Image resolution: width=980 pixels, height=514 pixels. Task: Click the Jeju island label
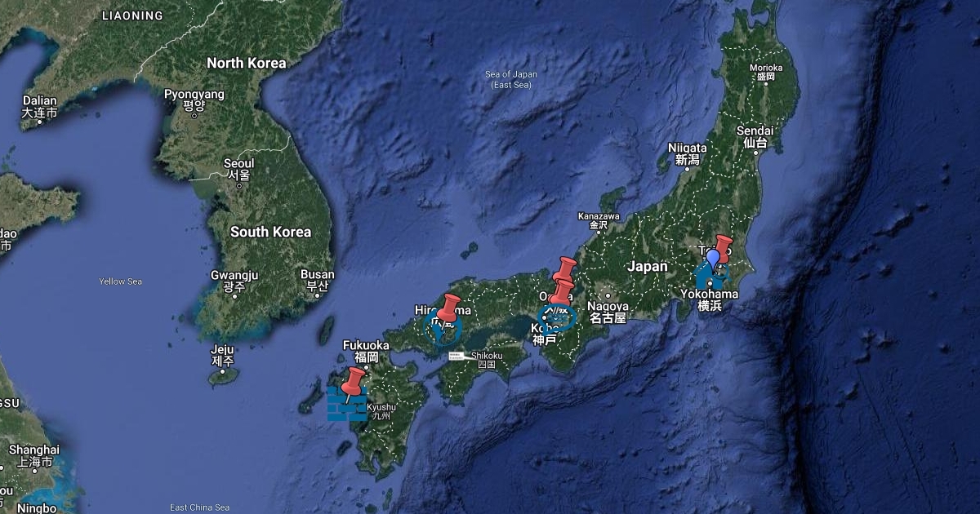[x=222, y=355]
